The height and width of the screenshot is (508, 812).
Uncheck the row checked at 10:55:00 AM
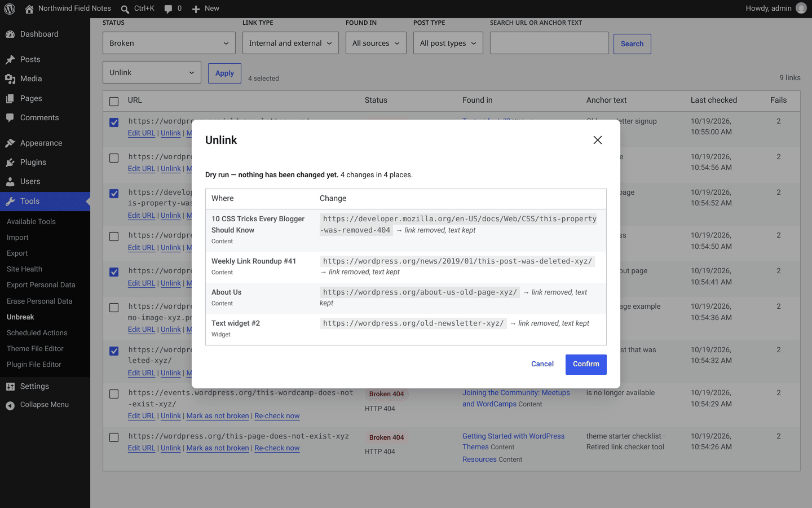click(114, 122)
